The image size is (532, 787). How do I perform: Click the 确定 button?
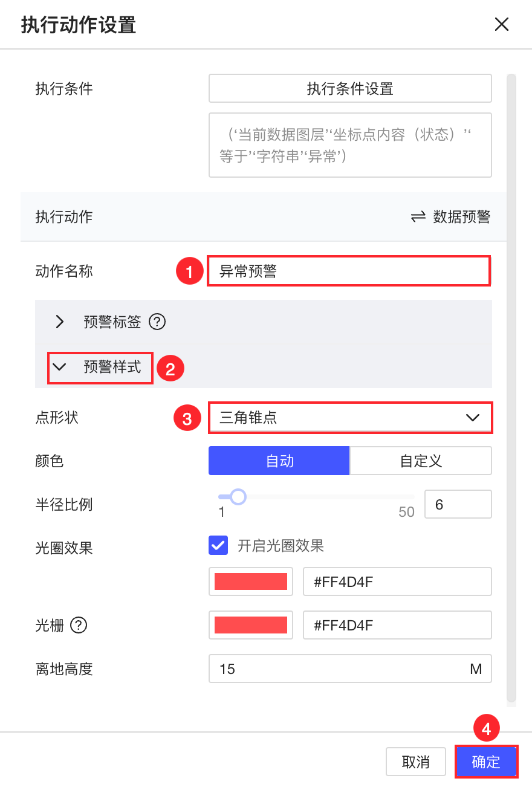pyautogui.click(x=486, y=762)
